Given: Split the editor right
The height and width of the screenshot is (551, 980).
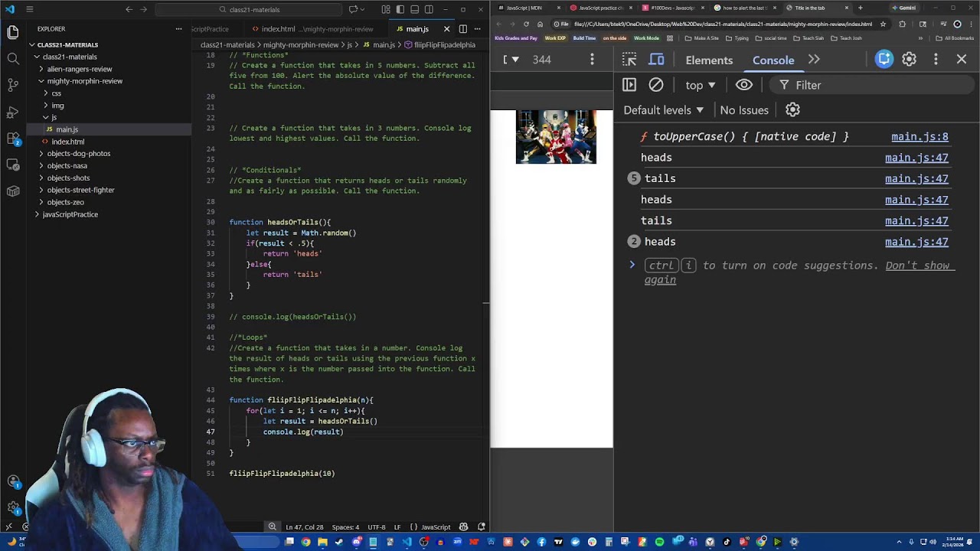Looking at the screenshot, I should [x=463, y=29].
